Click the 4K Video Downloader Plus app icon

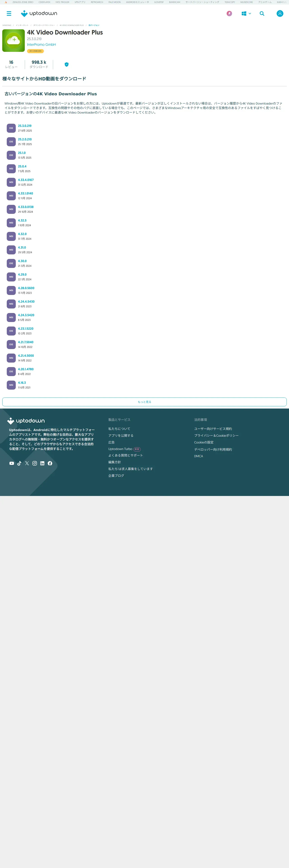pyautogui.click(x=14, y=40)
